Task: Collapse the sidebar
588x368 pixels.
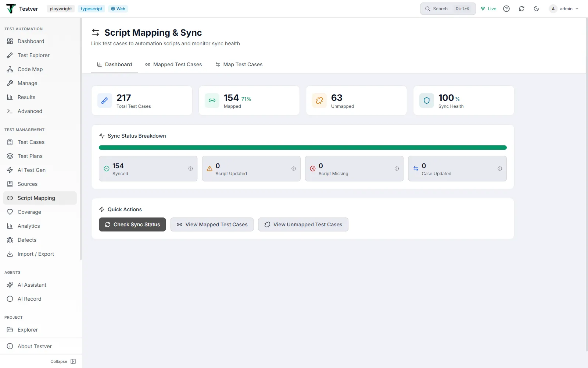Action: coord(63,361)
